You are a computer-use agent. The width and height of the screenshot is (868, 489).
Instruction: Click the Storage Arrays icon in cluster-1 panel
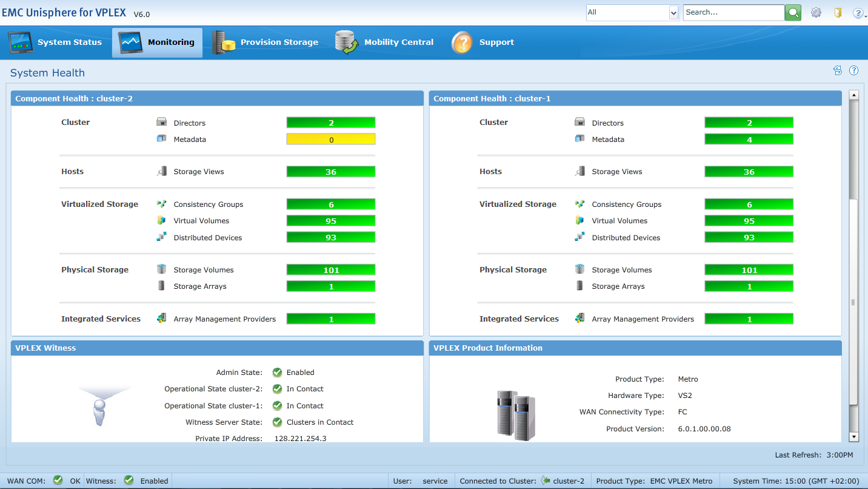pyautogui.click(x=580, y=285)
